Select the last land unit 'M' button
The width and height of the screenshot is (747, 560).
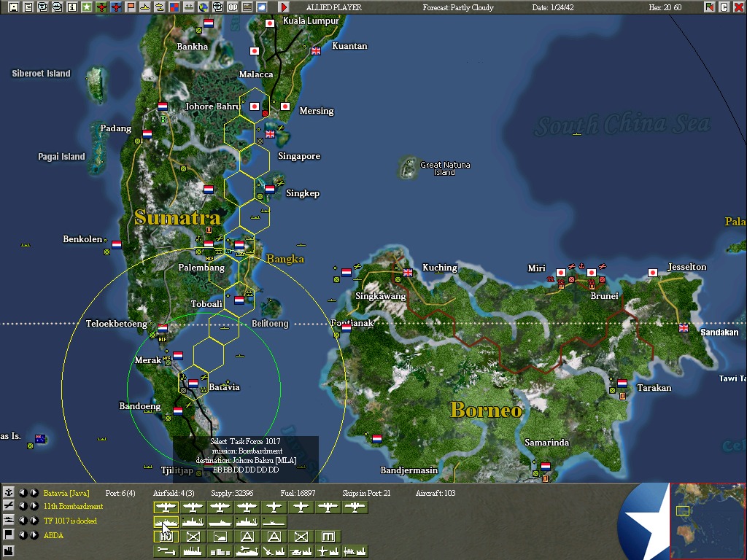(328, 537)
